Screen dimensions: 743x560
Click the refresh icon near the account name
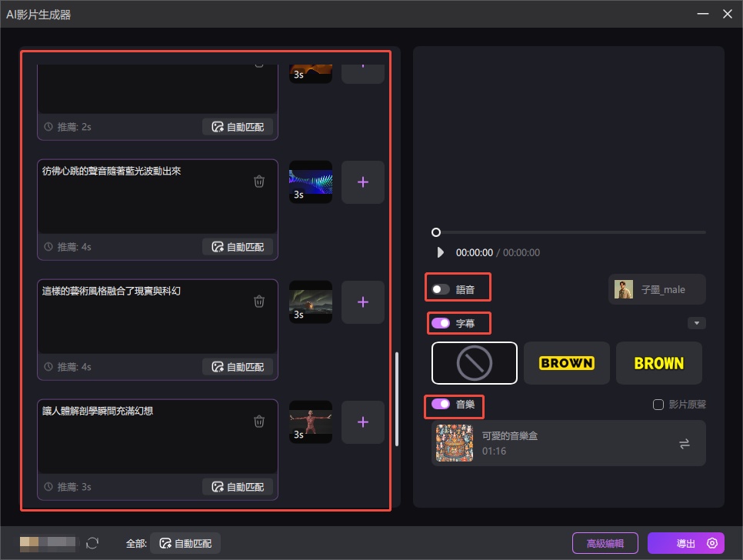(92, 543)
